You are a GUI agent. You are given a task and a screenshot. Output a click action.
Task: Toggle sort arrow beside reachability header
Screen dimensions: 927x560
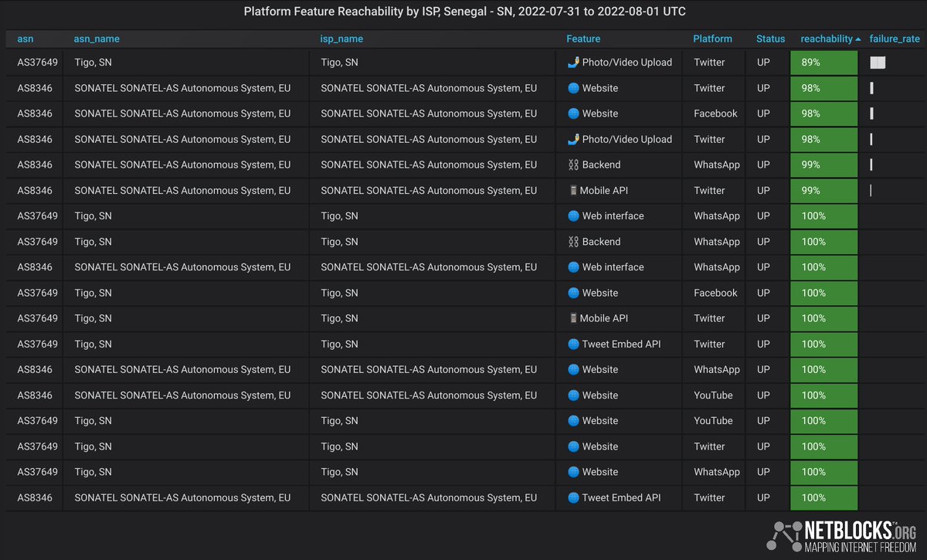(858, 39)
